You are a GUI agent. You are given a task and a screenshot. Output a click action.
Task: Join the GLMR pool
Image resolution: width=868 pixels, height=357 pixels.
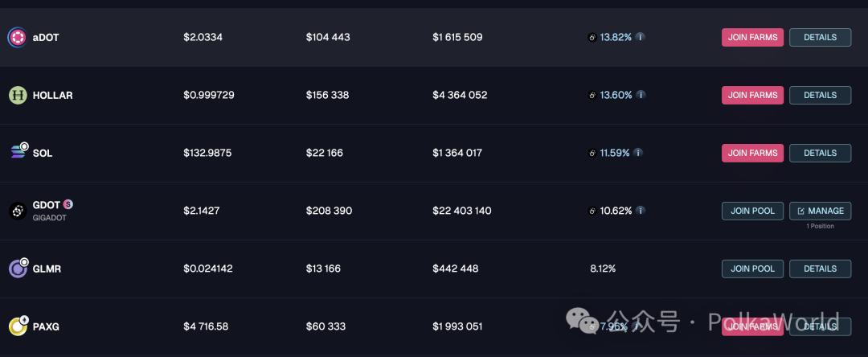[x=752, y=269]
